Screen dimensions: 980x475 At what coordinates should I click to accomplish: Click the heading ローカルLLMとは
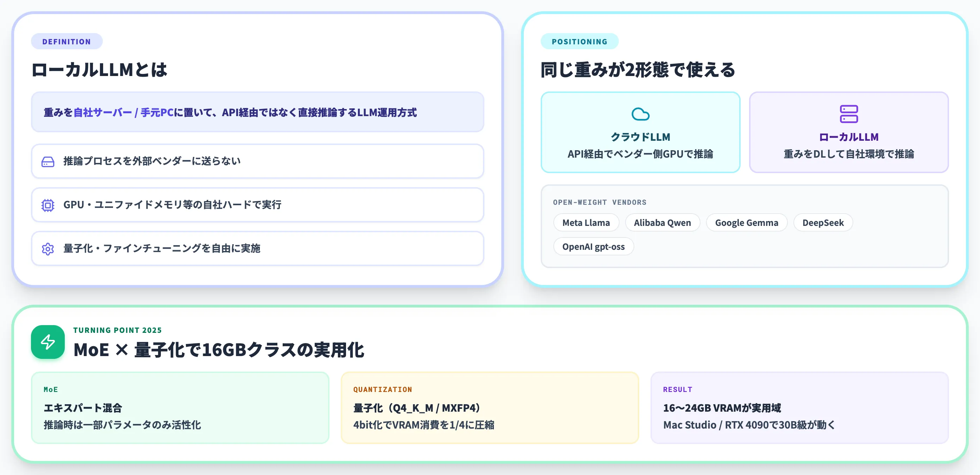[99, 70]
